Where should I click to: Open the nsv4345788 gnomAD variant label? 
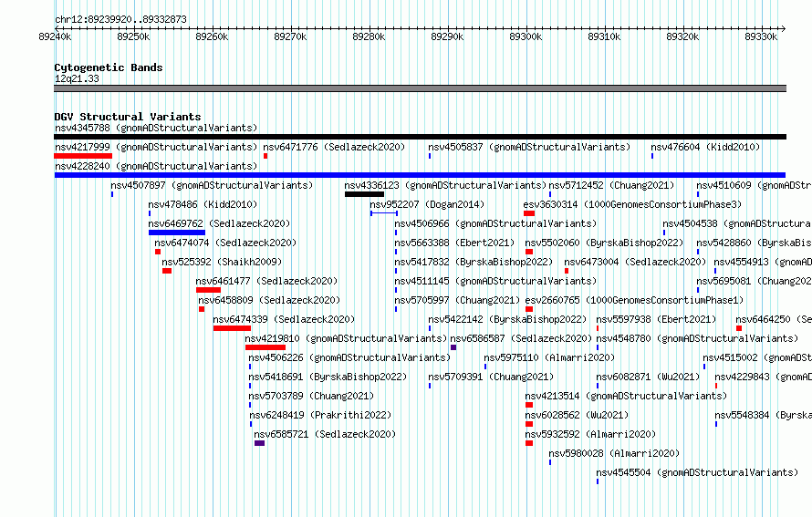[156, 128]
